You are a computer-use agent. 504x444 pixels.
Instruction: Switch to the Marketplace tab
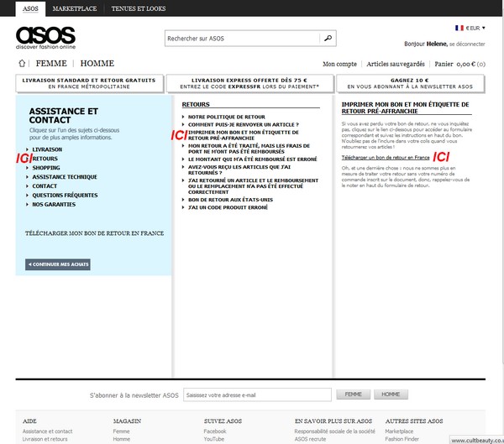pyautogui.click(x=74, y=7)
